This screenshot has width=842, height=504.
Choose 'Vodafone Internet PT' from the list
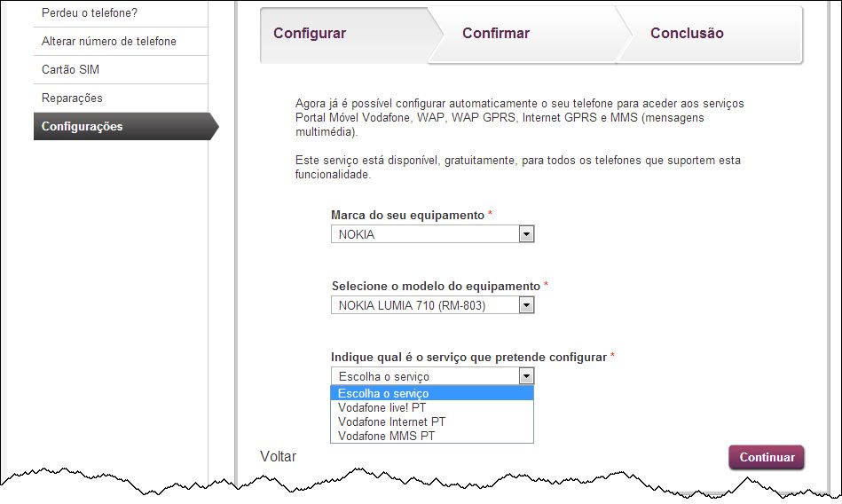click(x=391, y=421)
